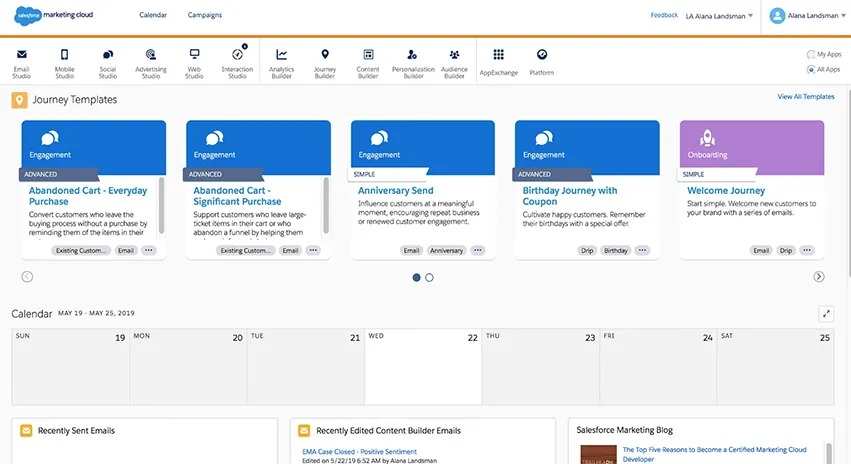Open Content Builder
Image resolution: width=851 pixels, height=464 pixels.
coord(368,63)
